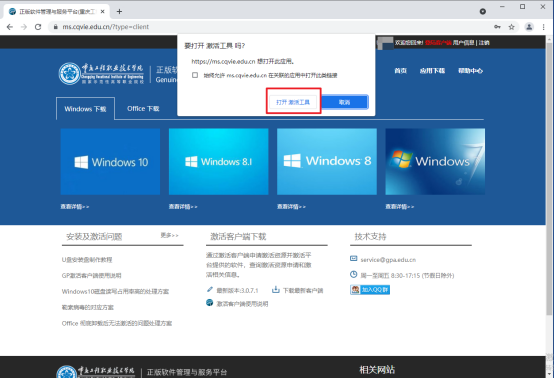Open the Windows10 disk usage solution link
554x379 pixels.
point(115,291)
